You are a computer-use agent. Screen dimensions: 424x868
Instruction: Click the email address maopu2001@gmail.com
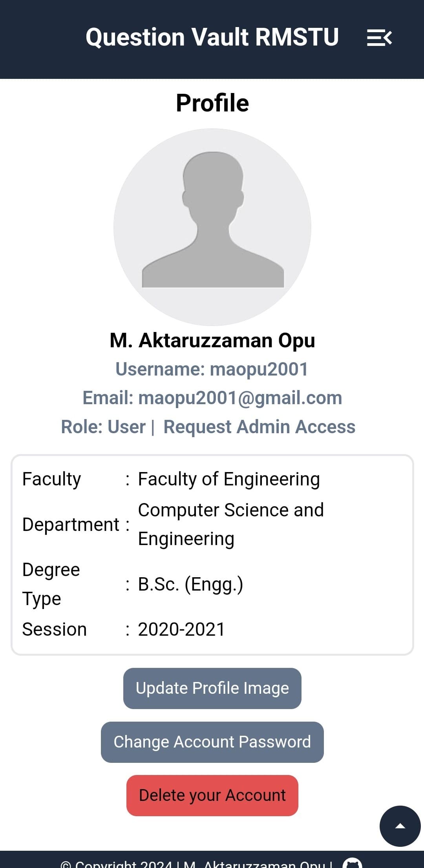pyautogui.click(x=240, y=398)
